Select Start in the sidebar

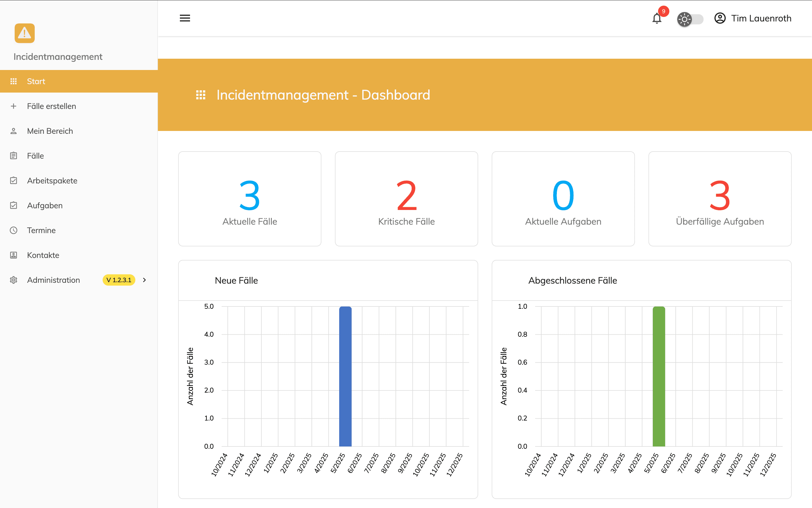pyautogui.click(x=79, y=81)
